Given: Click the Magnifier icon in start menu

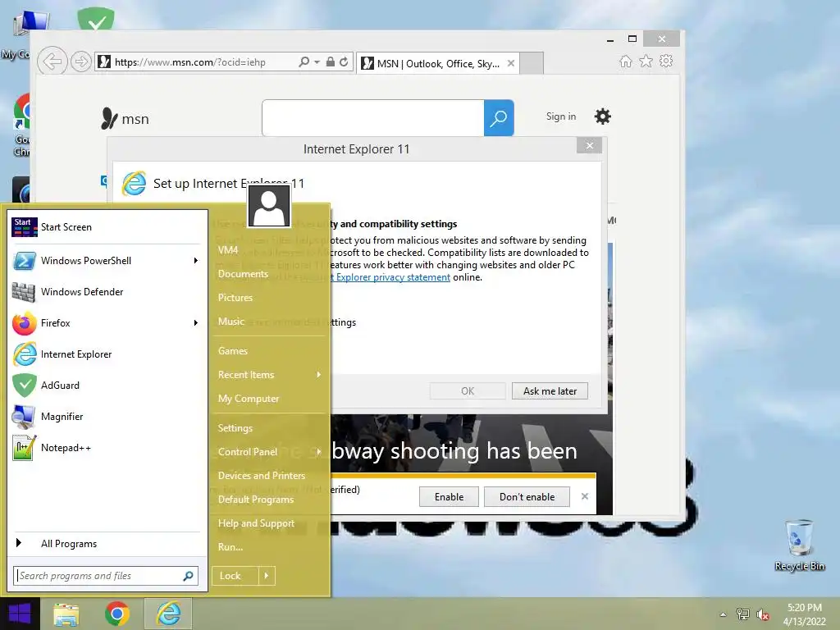Looking at the screenshot, I should tap(24, 416).
